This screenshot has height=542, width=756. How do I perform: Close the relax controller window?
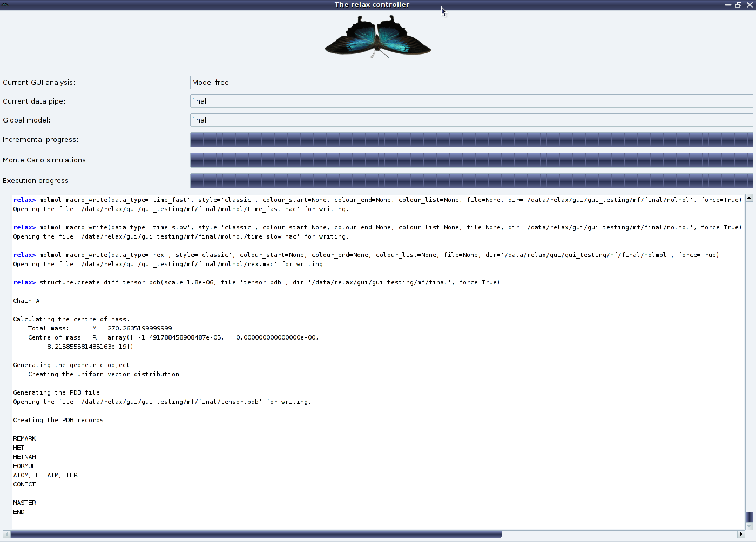tap(750, 5)
